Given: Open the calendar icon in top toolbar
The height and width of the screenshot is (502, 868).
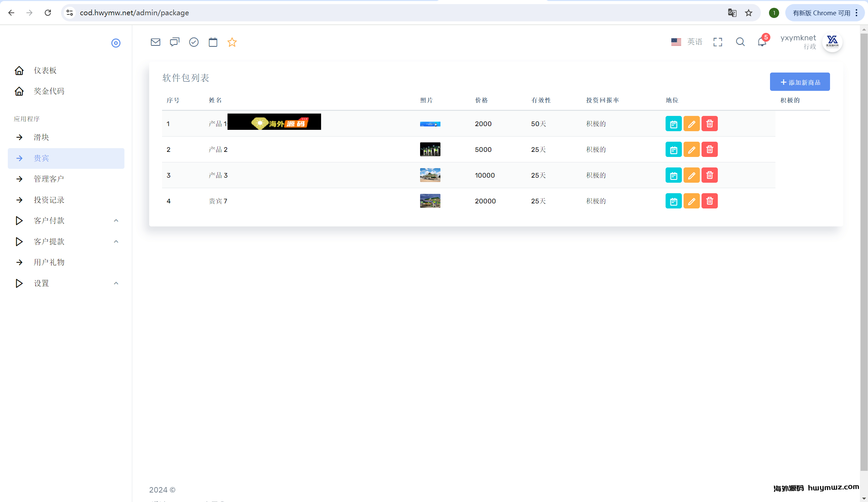Looking at the screenshot, I should 213,42.
